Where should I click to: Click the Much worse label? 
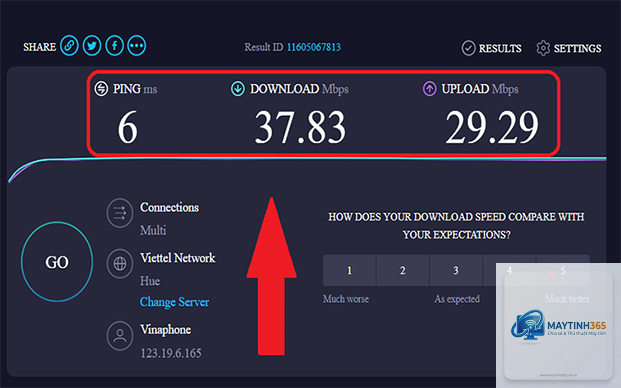pos(346,299)
